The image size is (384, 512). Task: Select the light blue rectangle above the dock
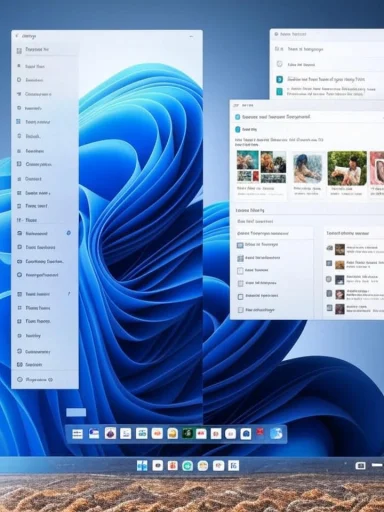click(x=76, y=412)
